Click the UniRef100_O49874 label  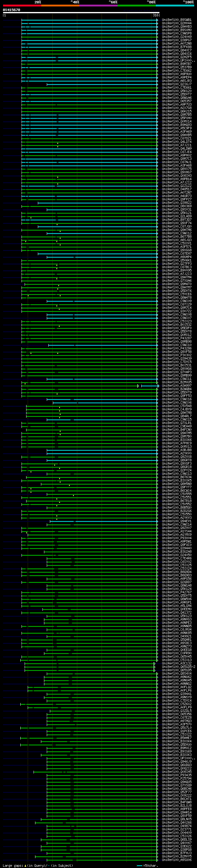click(x=177, y=826)
